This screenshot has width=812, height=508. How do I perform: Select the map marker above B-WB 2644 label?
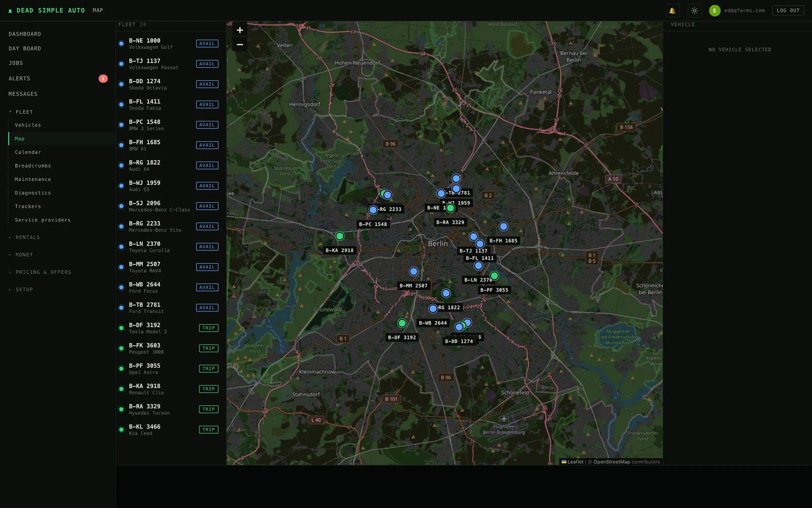pos(433,309)
